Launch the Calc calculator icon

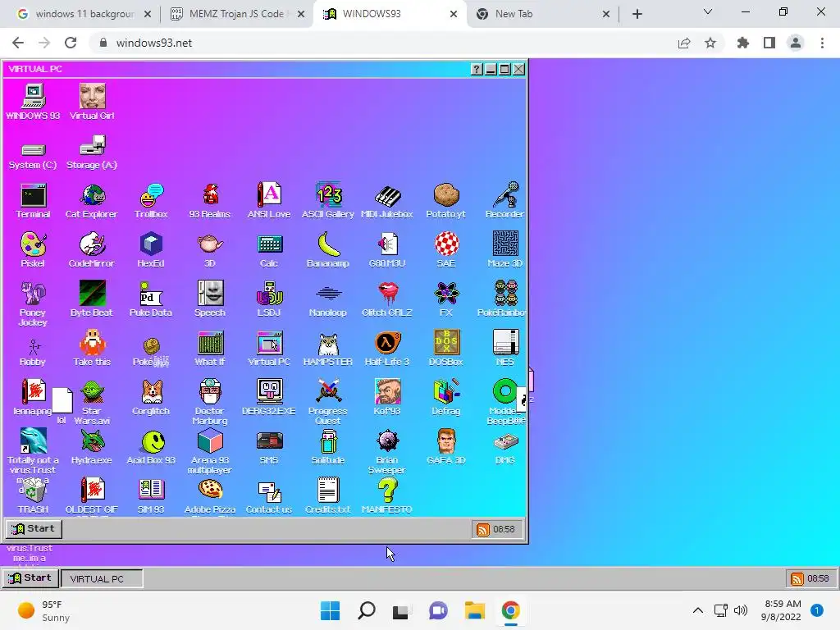[x=269, y=250]
